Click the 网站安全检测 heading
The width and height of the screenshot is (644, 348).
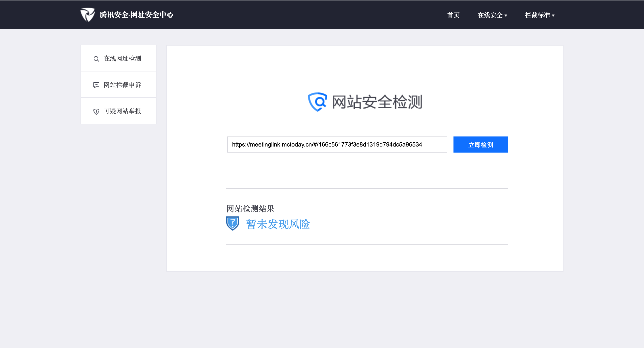coord(377,102)
